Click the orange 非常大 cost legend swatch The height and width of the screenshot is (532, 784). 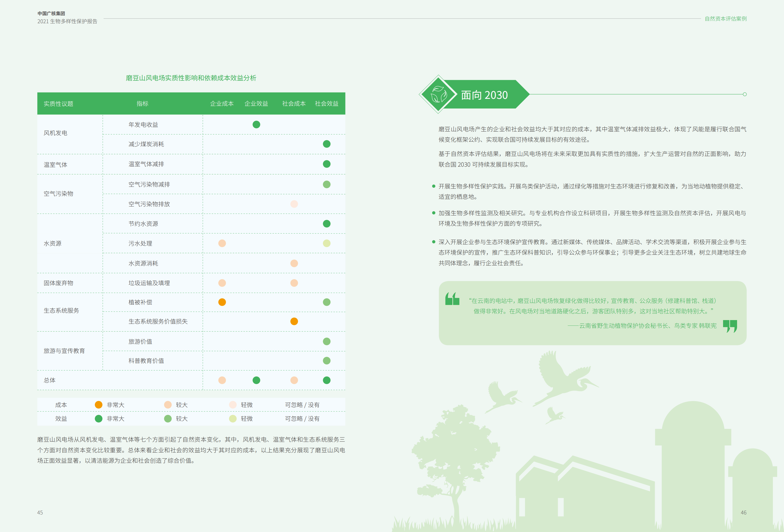coord(99,405)
